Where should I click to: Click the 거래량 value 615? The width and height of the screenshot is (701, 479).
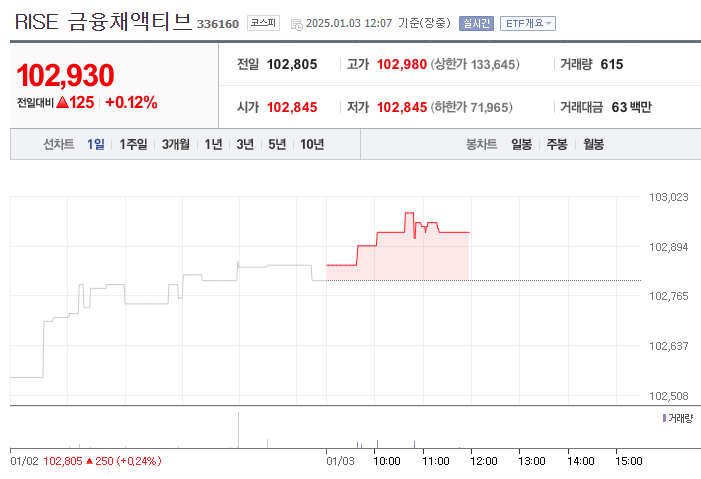coord(612,64)
